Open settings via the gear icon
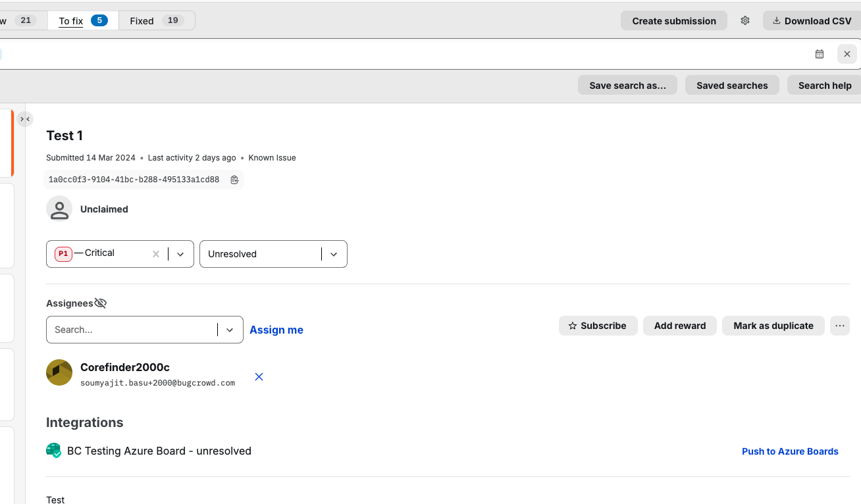Screen dimensions: 861x504 745,20
